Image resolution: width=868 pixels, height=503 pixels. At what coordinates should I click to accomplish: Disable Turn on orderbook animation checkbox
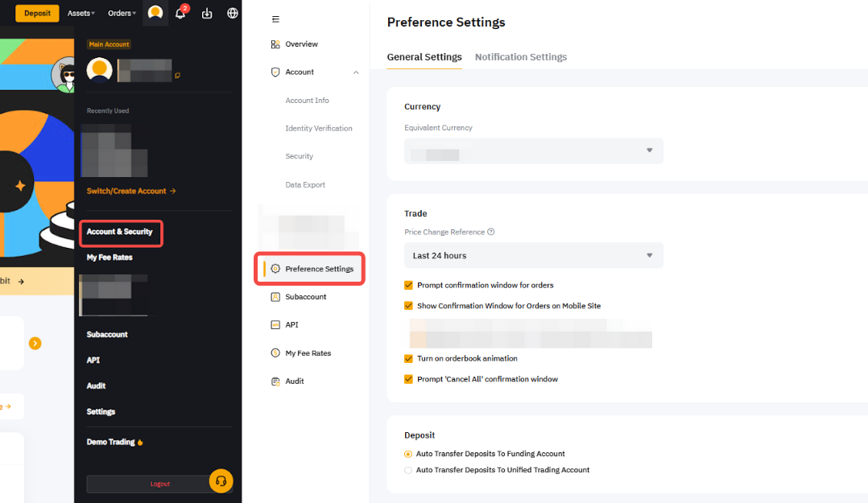(x=408, y=358)
